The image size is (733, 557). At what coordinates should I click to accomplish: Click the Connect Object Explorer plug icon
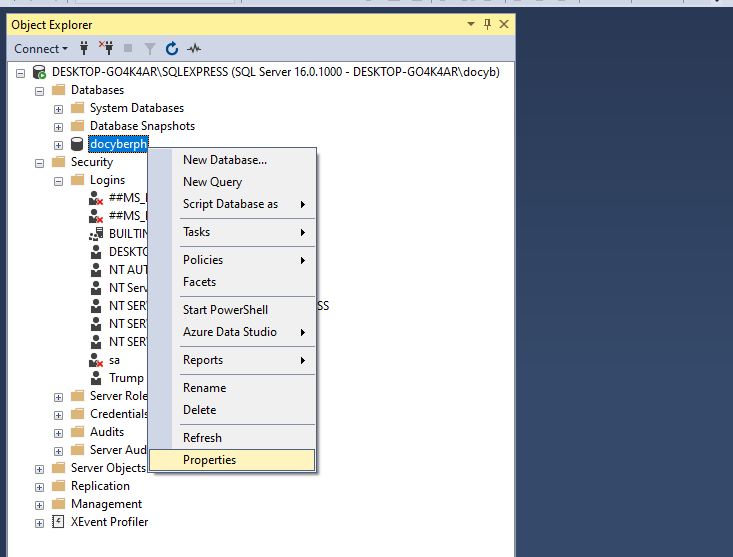click(x=85, y=48)
